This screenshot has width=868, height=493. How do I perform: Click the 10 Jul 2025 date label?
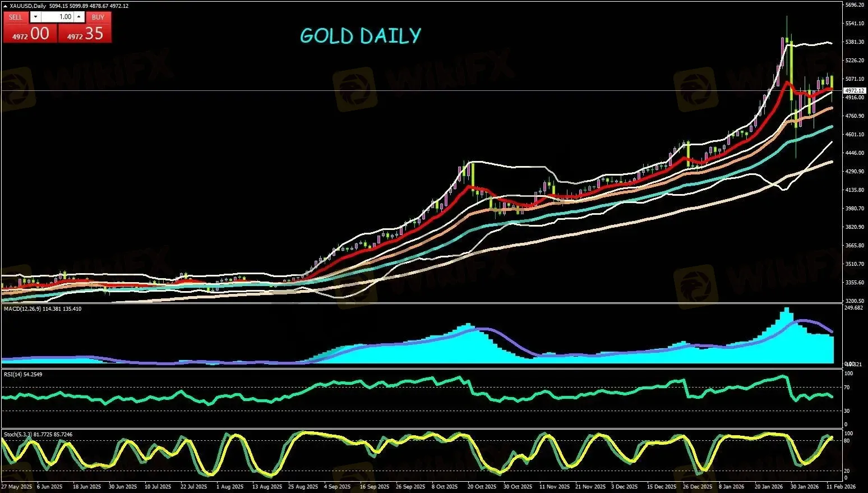pos(158,487)
